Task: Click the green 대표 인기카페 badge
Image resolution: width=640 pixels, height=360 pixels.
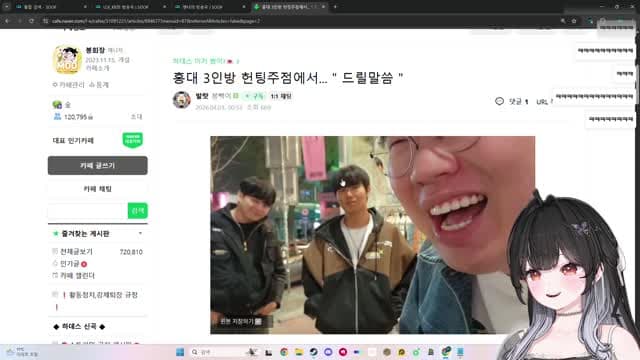Action: pyautogui.click(x=133, y=140)
